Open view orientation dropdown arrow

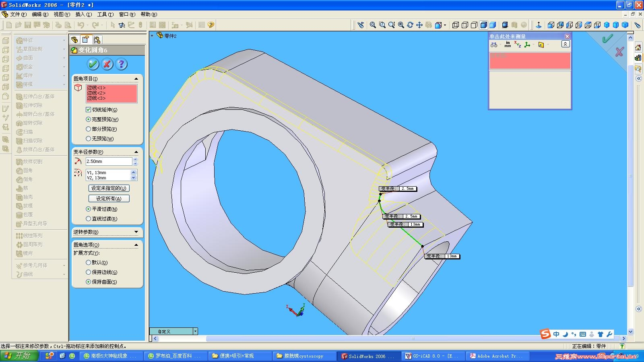[x=445, y=25]
